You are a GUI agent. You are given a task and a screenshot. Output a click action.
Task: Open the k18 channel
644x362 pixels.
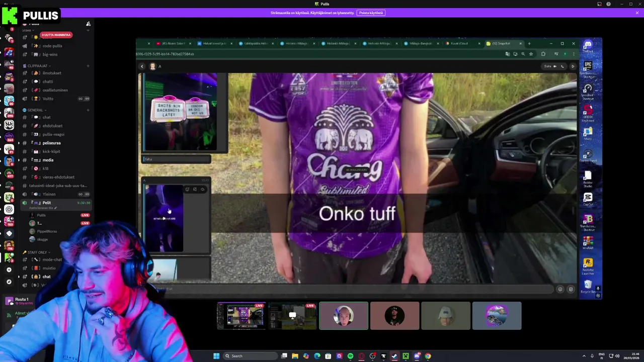point(45,168)
